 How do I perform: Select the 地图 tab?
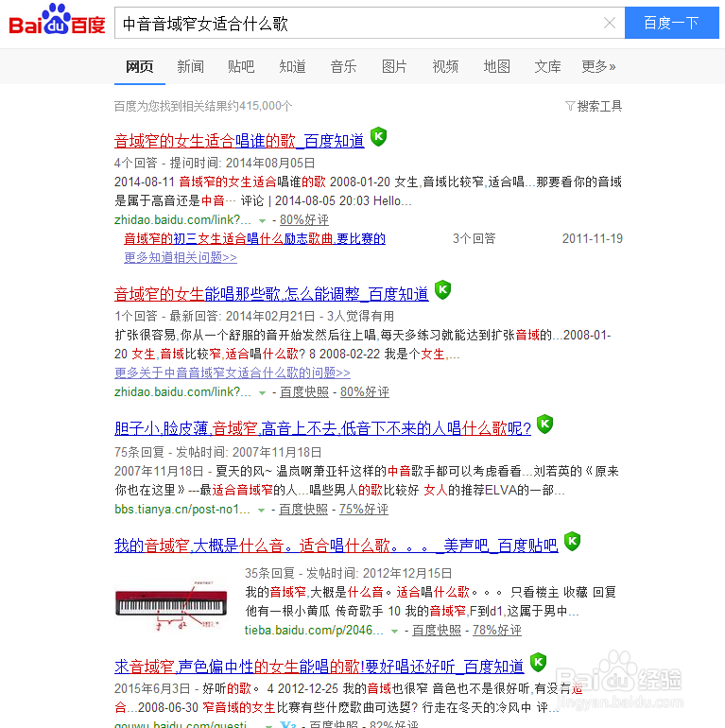pyautogui.click(x=496, y=67)
